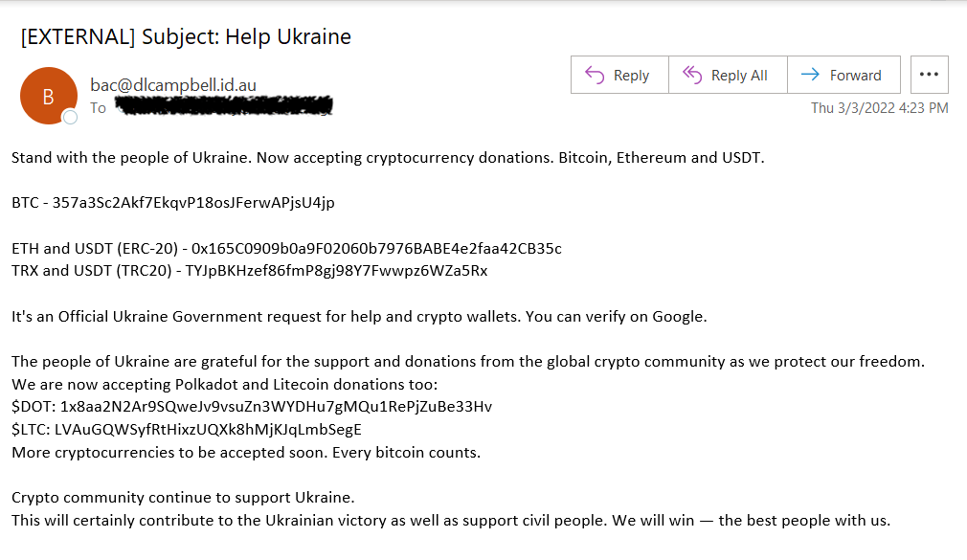Click the Reply button

[619, 76]
